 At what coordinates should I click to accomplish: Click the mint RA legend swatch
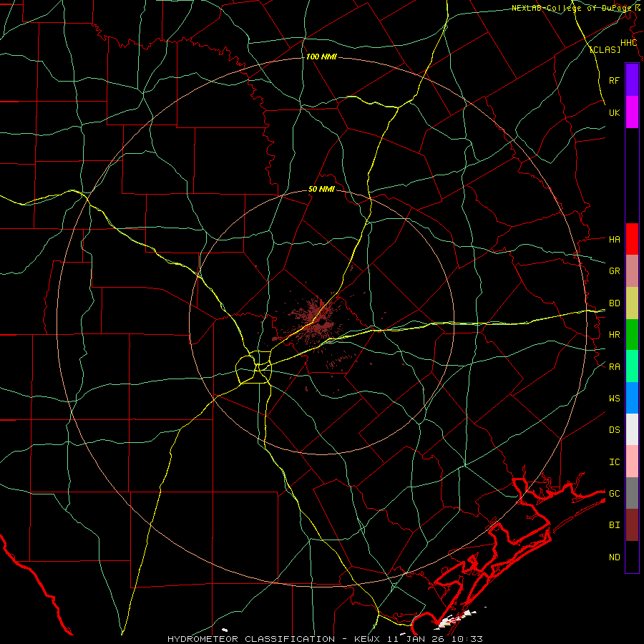click(632, 366)
